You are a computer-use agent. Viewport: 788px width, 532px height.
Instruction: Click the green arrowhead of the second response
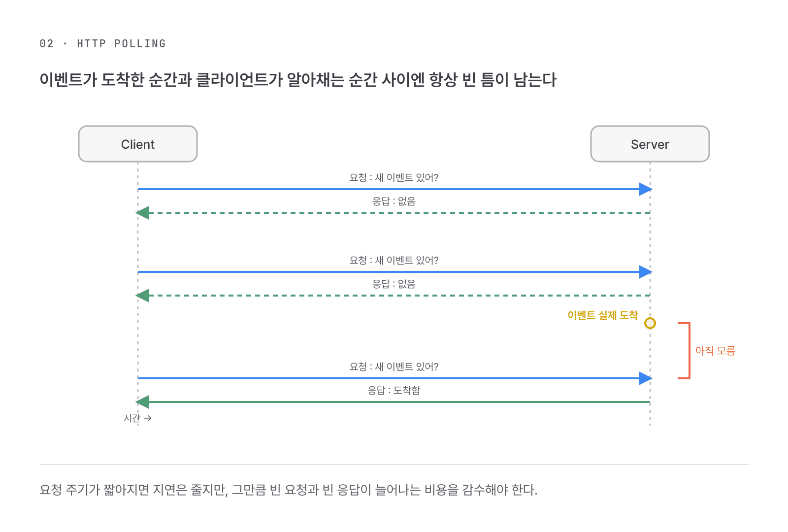142,296
